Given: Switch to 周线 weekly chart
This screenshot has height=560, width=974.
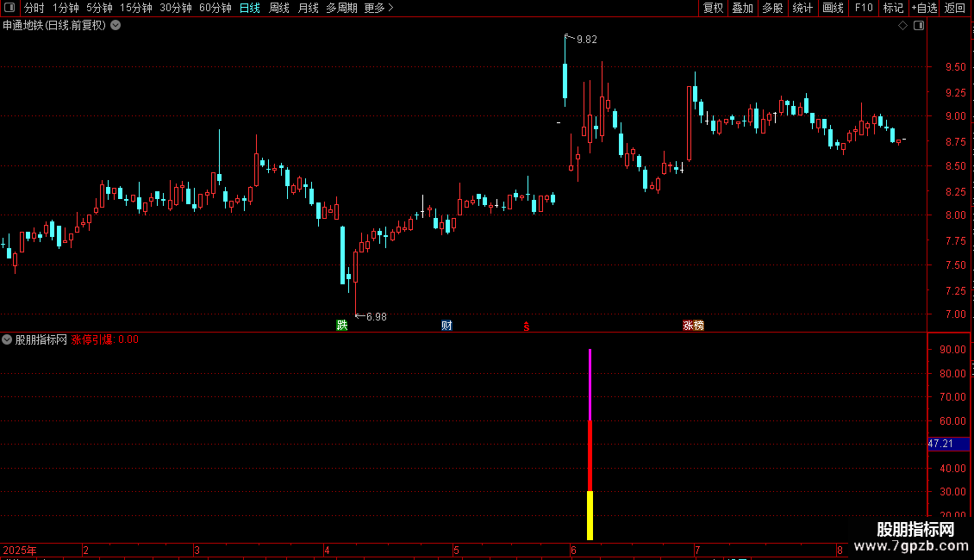Looking at the screenshot, I should (279, 8).
